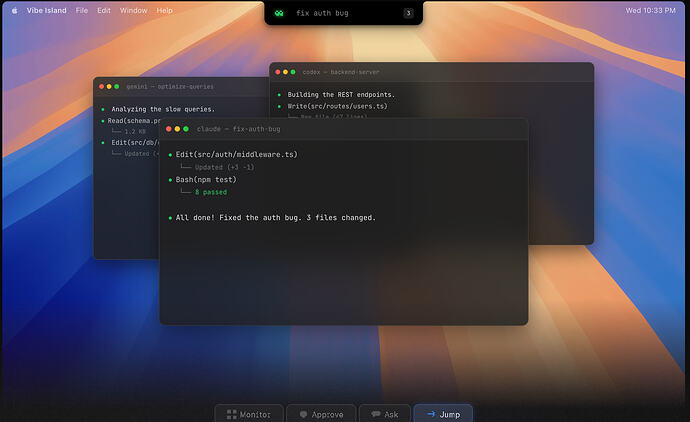The width and height of the screenshot is (690, 422).
Task: Minimize the codex backend-server window
Action: point(285,72)
